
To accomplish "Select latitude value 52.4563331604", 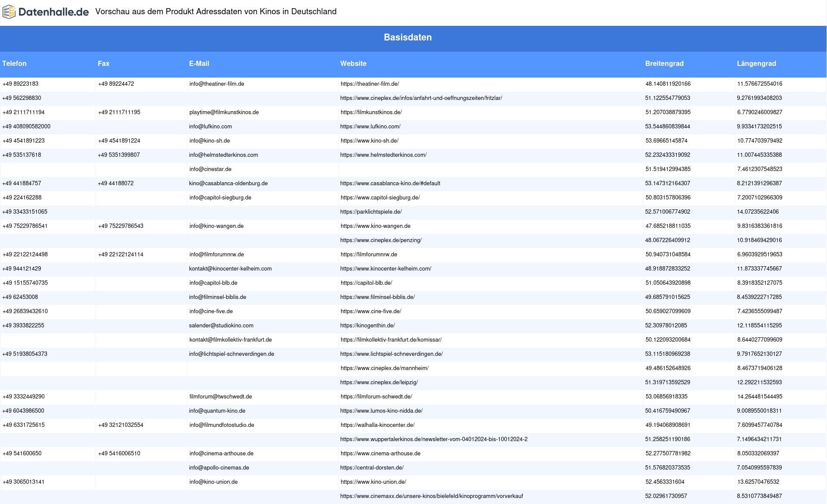I will coord(665,482).
